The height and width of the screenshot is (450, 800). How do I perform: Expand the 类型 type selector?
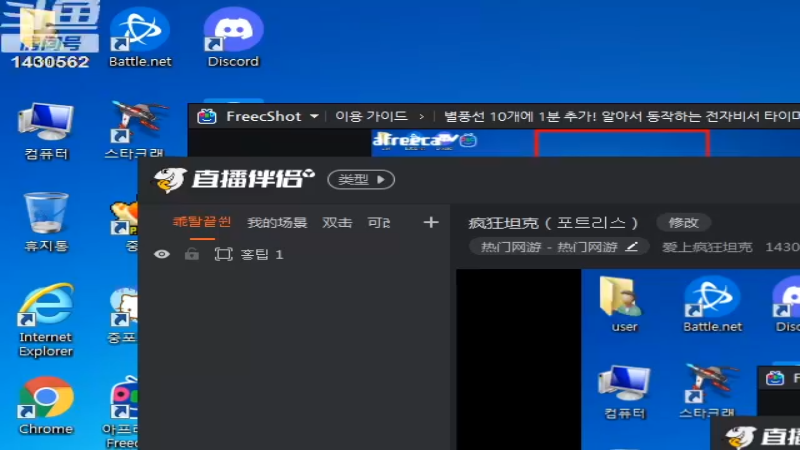[361, 180]
